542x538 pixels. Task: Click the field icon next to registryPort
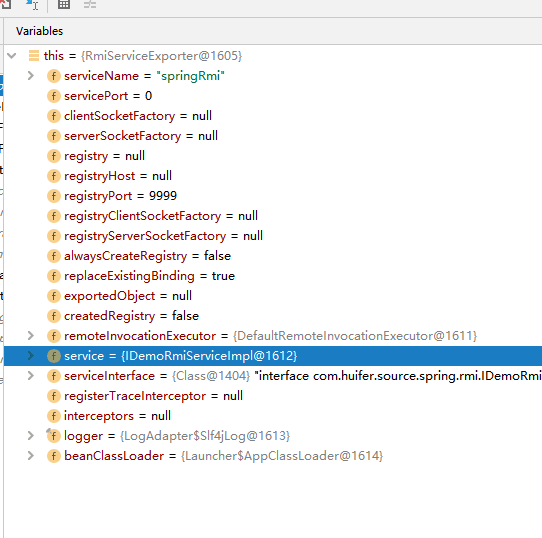(x=54, y=196)
